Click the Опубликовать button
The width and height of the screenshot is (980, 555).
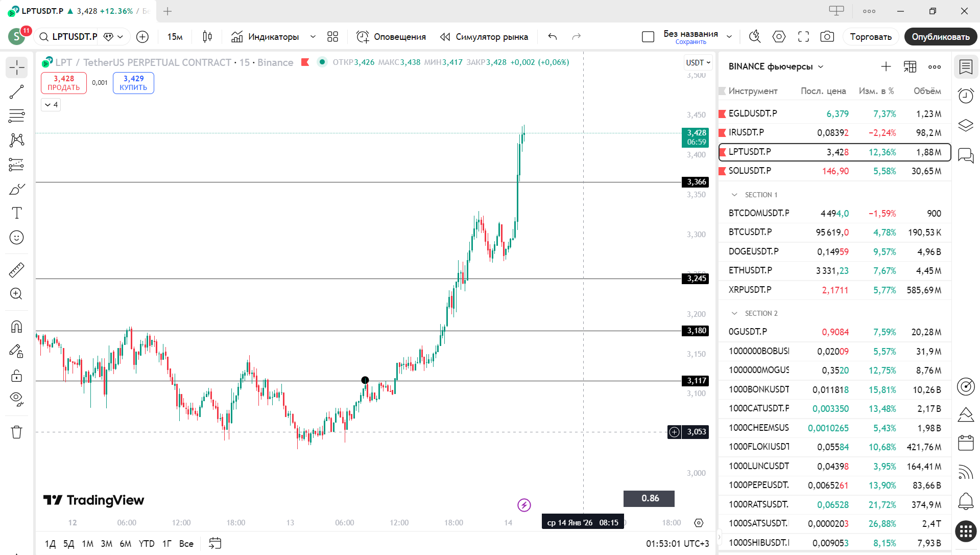(x=940, y=37)
